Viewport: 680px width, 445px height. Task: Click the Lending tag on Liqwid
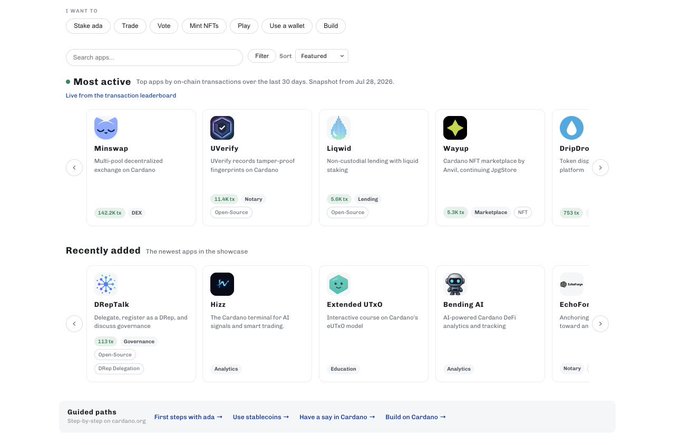click(x=368, y=199)
